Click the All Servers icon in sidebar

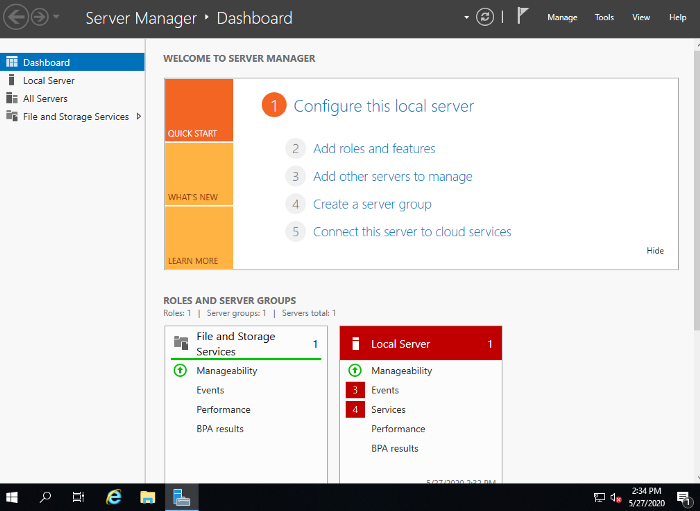12,98
